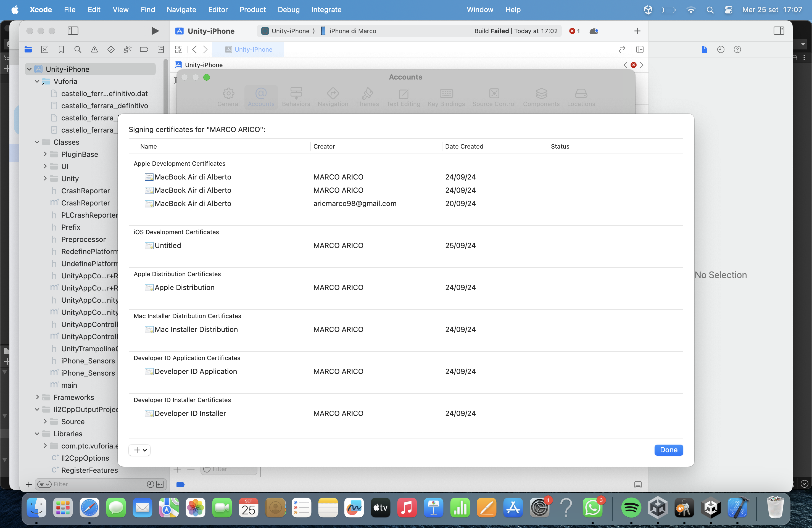The width and height of the screenshot is (812, 528).
Task: Open the Debug navigator icon
Action: point(128,49)
